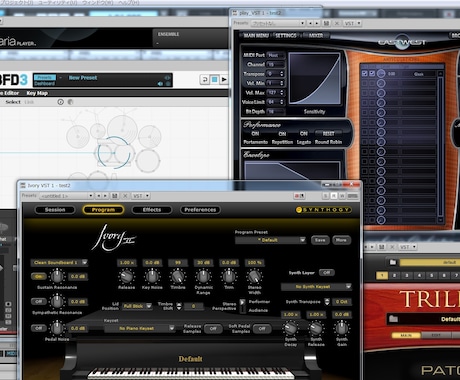460x380 pixels.
Task: Click the Save button next to Program Preset
Action: [x=320, y=240]
